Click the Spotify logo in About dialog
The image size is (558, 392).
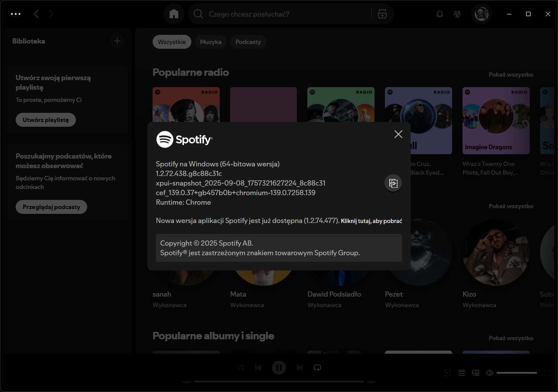point(184,139)
